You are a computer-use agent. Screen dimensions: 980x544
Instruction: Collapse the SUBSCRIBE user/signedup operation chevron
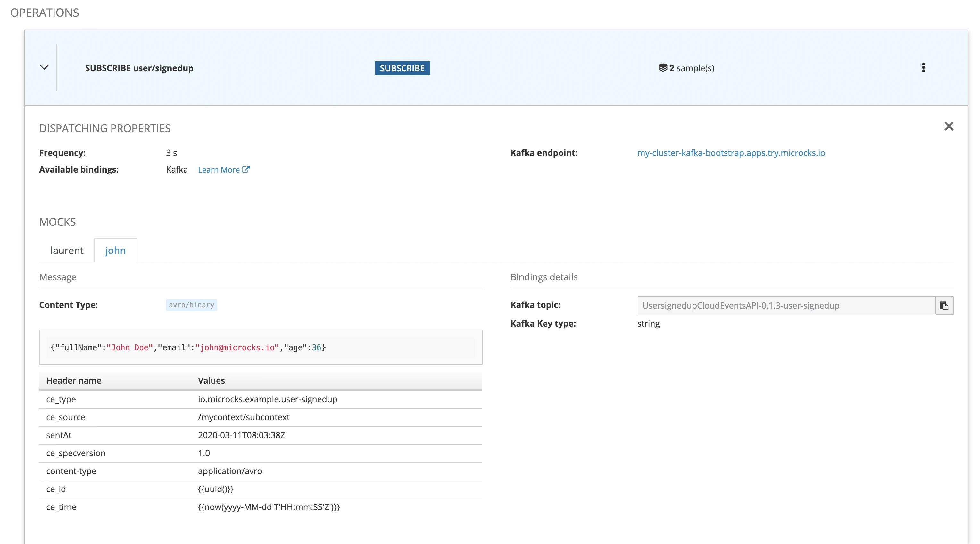pos(44,67)
